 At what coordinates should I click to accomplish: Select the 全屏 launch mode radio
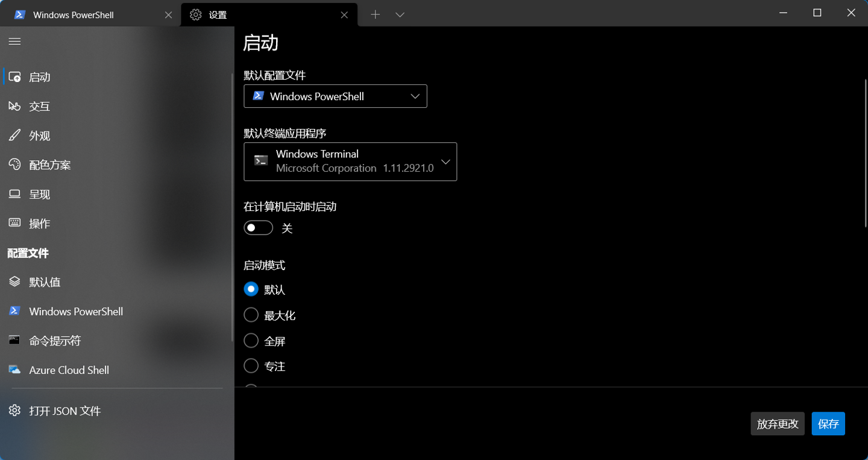251,341
